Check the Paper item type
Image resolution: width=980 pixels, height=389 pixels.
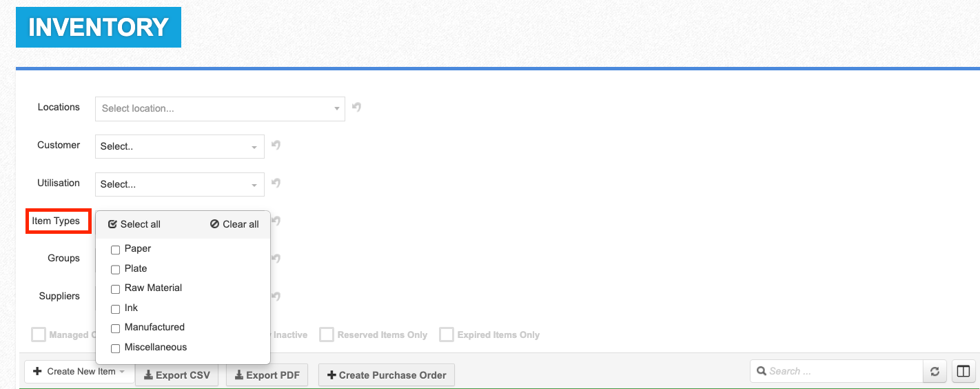[x=116, y=250]
